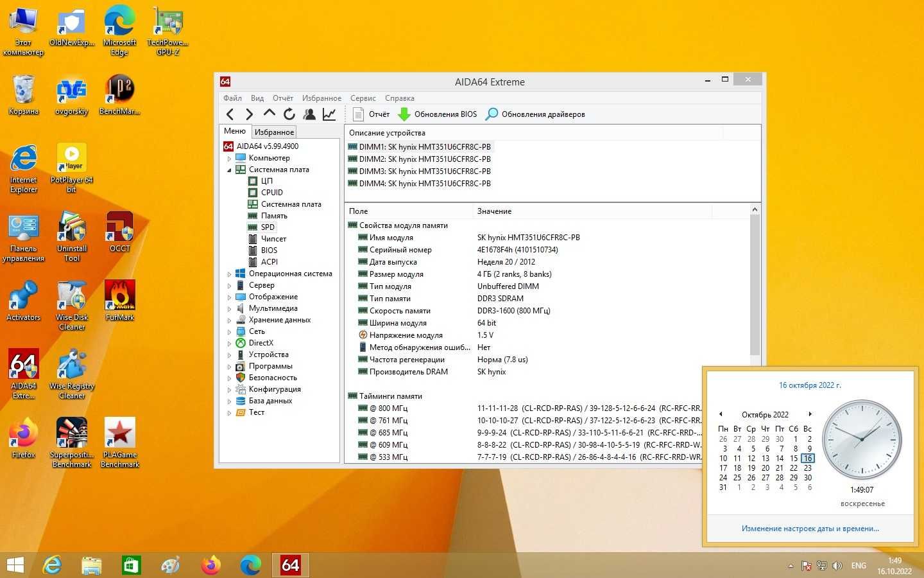The width and height of the screenshot is (924, 578).
Task: Select Память in the tree
Action: pyautogui.click(x=274, y=216)
